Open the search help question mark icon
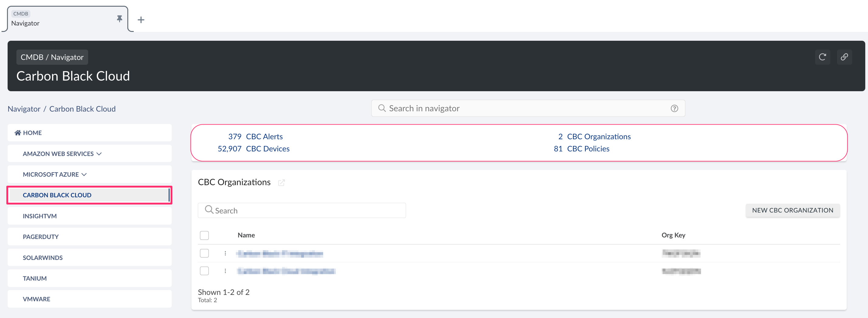Image resolution: width=868 pixels, height=318 pixels. (674, 108)
